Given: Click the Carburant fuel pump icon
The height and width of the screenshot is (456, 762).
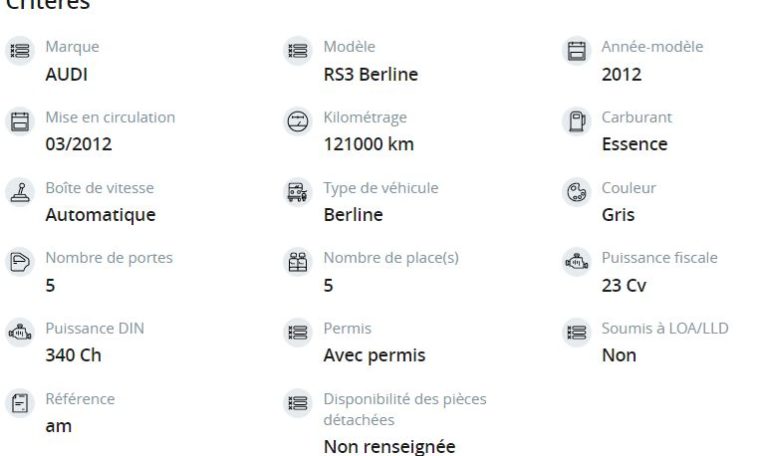Looking at the screenshot, I should (577, 121).
